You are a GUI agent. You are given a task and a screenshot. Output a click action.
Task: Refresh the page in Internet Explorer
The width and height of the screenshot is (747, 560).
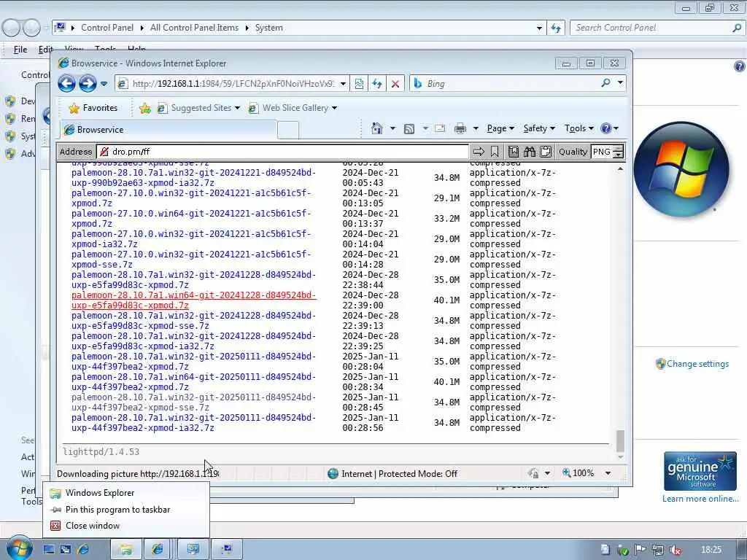(x=377, y=84)
